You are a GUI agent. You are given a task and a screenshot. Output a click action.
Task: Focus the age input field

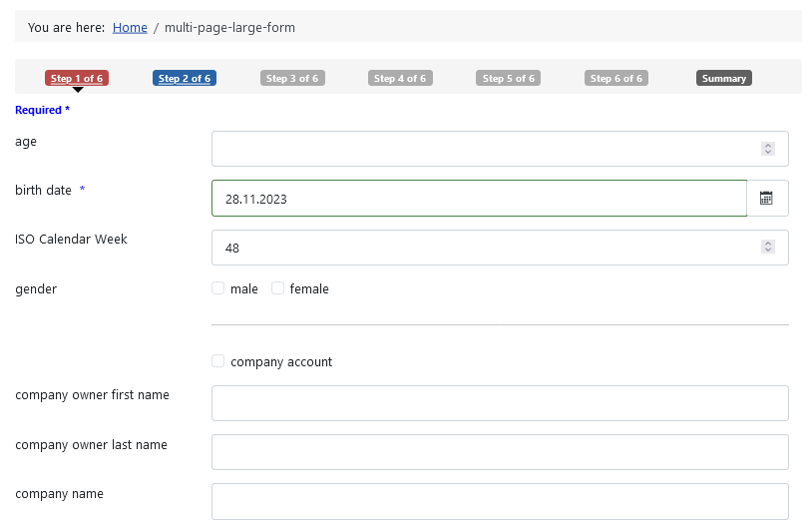[x=500, y=149]
